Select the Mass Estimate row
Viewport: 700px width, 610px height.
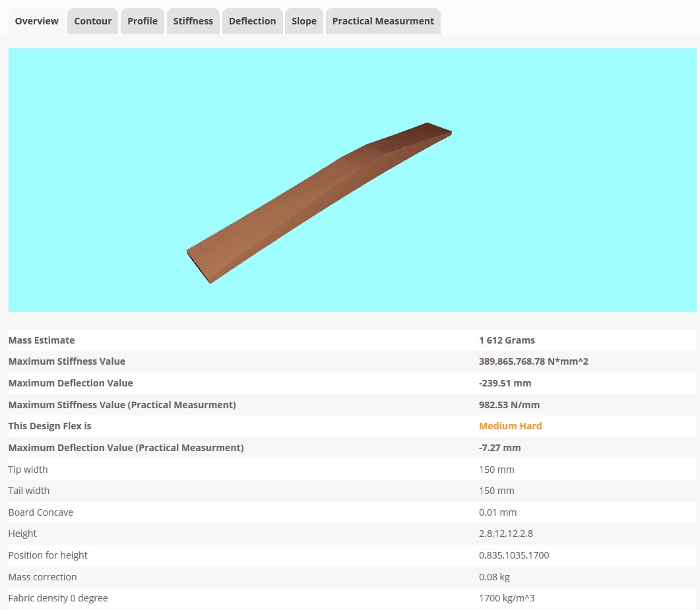tap(352, 340)
